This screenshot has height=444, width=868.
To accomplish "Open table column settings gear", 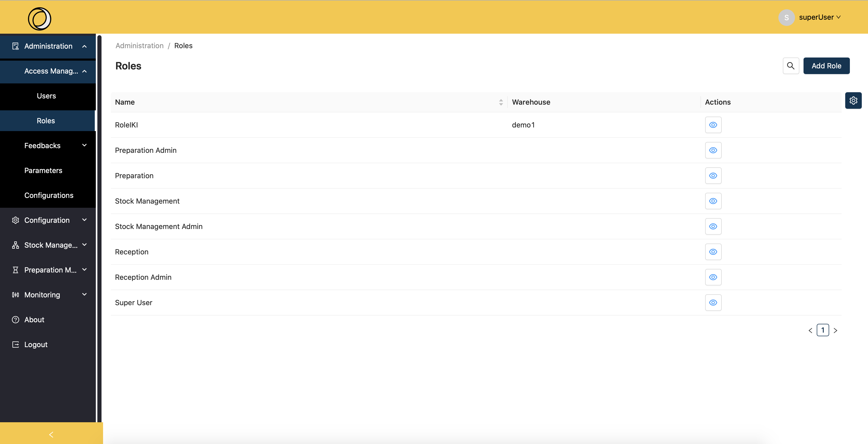I will coord(853,101).
